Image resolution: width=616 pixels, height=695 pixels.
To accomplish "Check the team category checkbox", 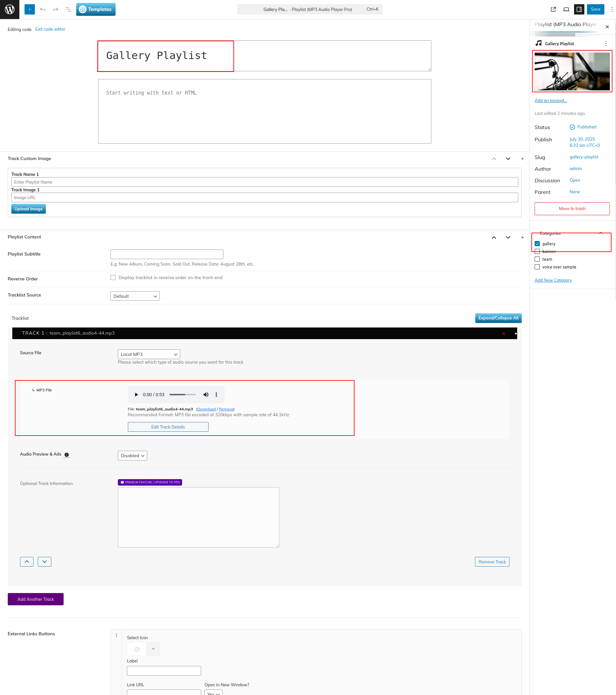I will (537, 259).
